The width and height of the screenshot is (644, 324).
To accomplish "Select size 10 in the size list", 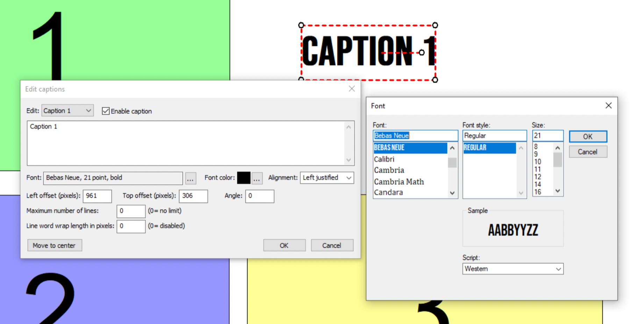I will [x=538, y=162].
